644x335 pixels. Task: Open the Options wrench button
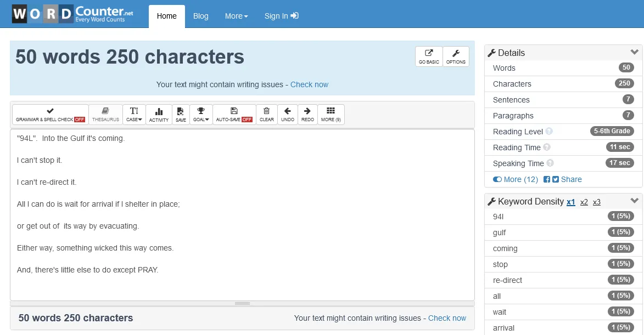(x=456, y=56)
